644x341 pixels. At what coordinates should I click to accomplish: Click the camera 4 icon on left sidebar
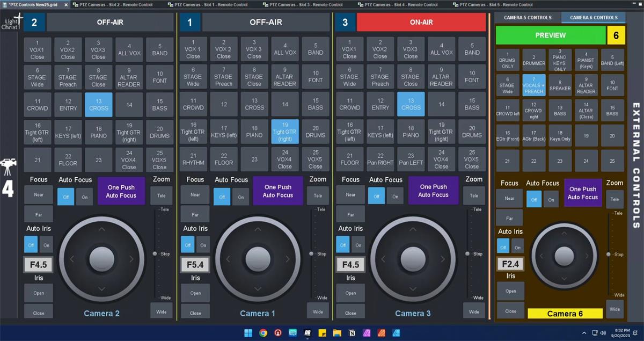click(x=8, y=178)
